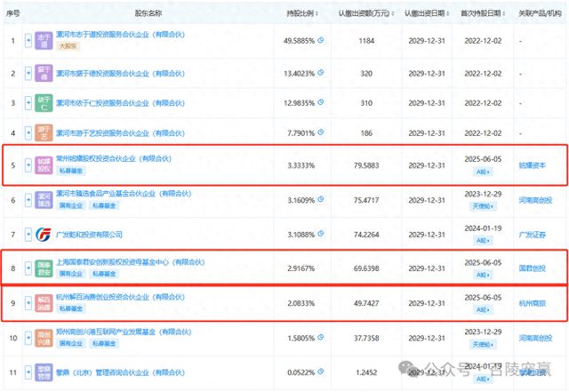Expand row 3 with the plus button
The width and height of the screenshot is (569, 392).
(x=28, y=103)
